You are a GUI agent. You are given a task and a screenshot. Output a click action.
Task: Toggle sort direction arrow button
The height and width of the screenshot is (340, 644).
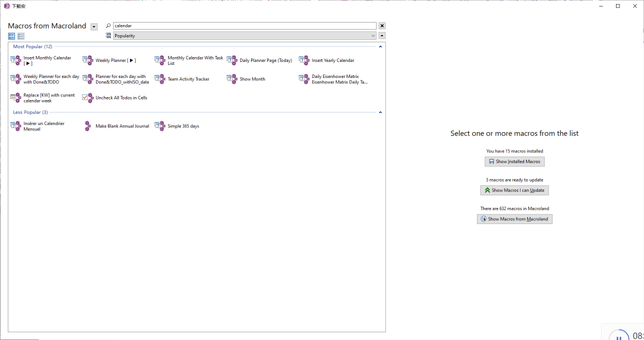tap(382, 36)
